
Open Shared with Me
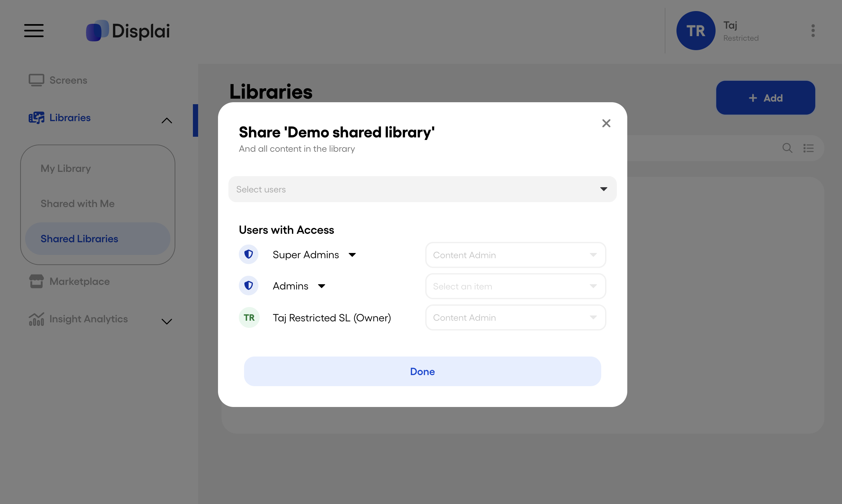[x=78, y=203]
